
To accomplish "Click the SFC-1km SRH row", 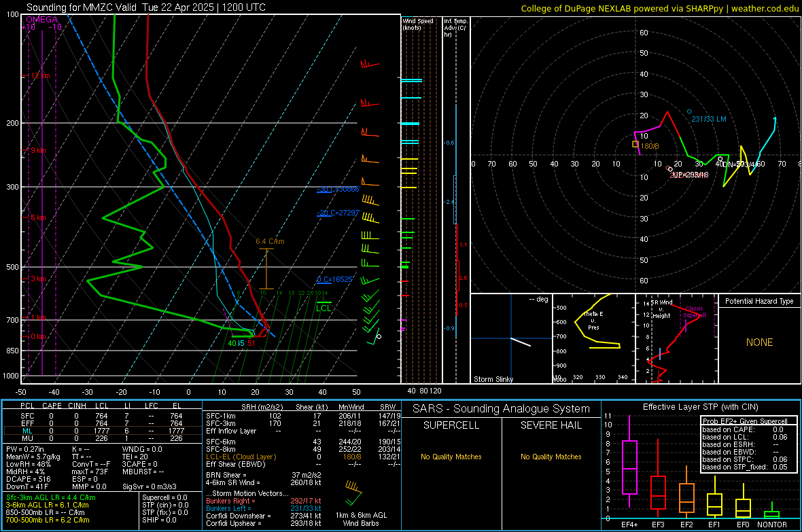I will [303, 416].
